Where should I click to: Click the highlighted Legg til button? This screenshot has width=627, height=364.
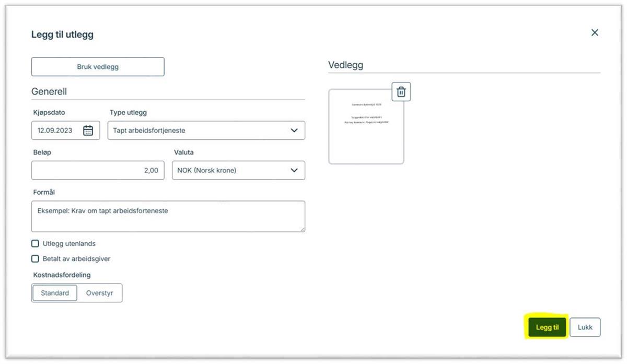547,327
